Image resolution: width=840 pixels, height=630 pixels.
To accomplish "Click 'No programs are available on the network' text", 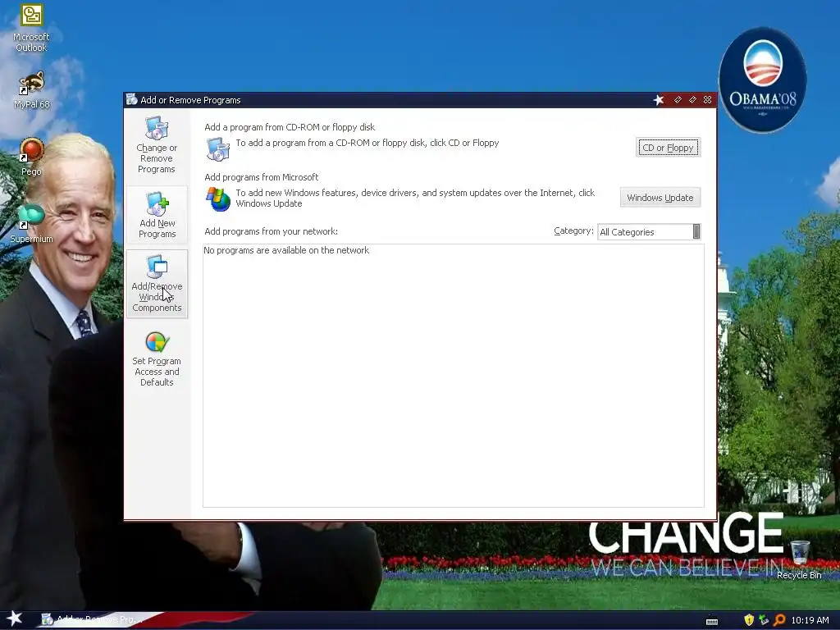I will (x=286, y=250).
